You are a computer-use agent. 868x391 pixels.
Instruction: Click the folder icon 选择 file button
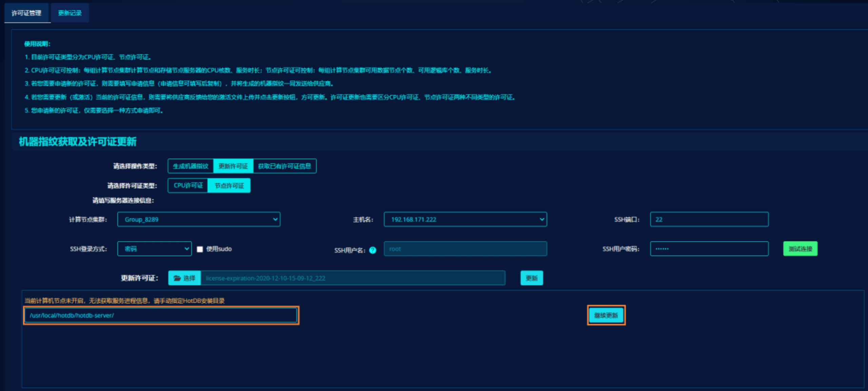pyautogui.click(x=184, y=278)
